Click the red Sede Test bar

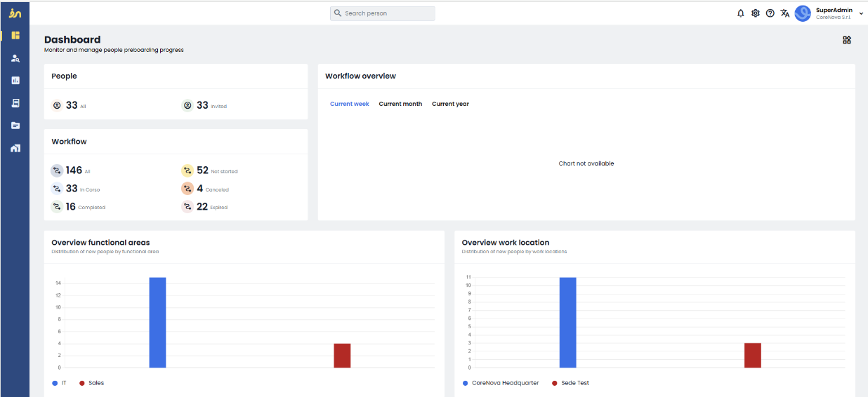(753, 356)
